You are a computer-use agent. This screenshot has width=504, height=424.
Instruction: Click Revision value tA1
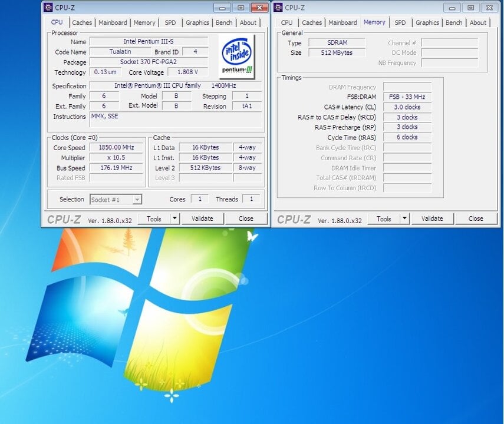pos(247,106)
